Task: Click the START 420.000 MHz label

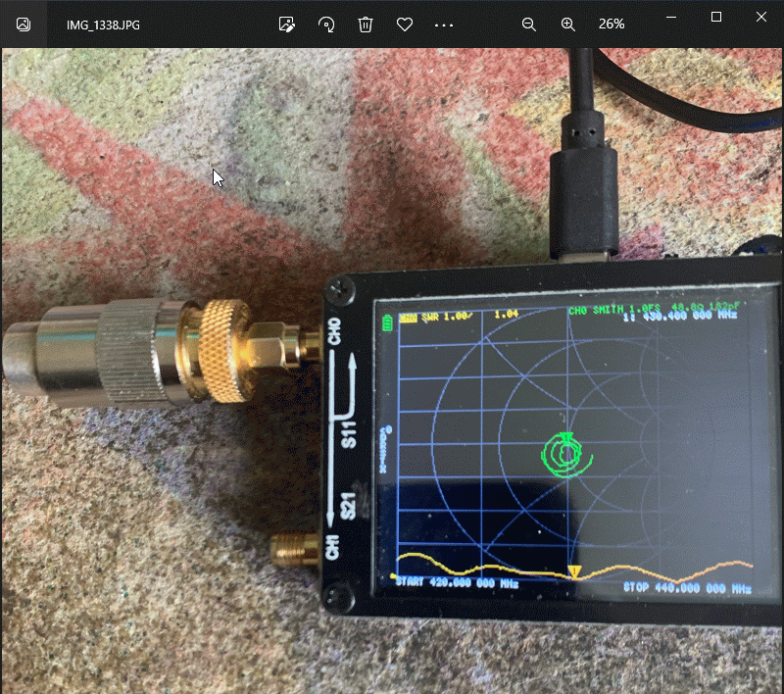Action: (456, 584)
